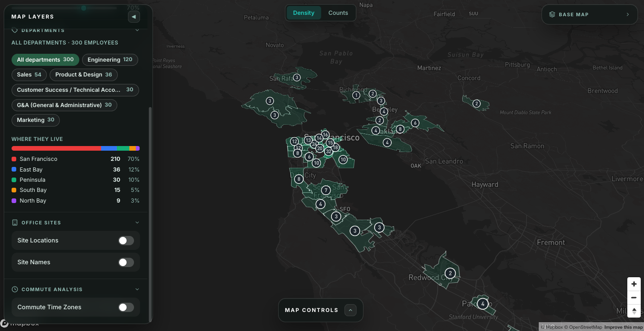Filter by Customer Success / Technical Account chip
644x331 pixels.
[x=75, y=90]
